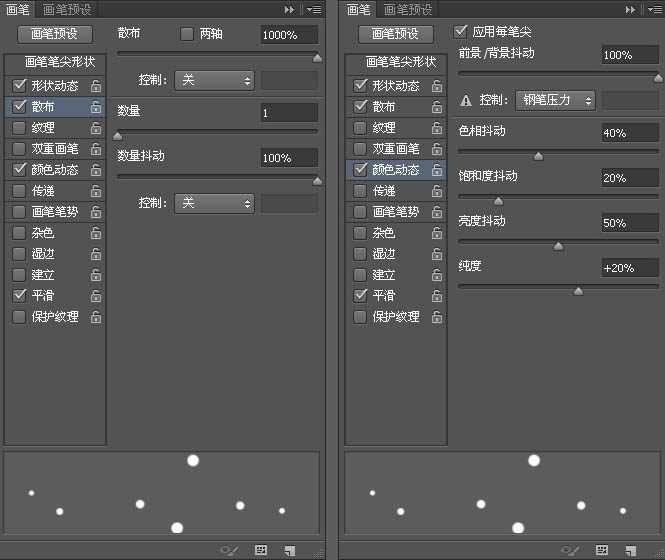Viewport: 665px width, 560px height.
Task: Click 色相抖动 slider handle
Action: click(539, 156)
